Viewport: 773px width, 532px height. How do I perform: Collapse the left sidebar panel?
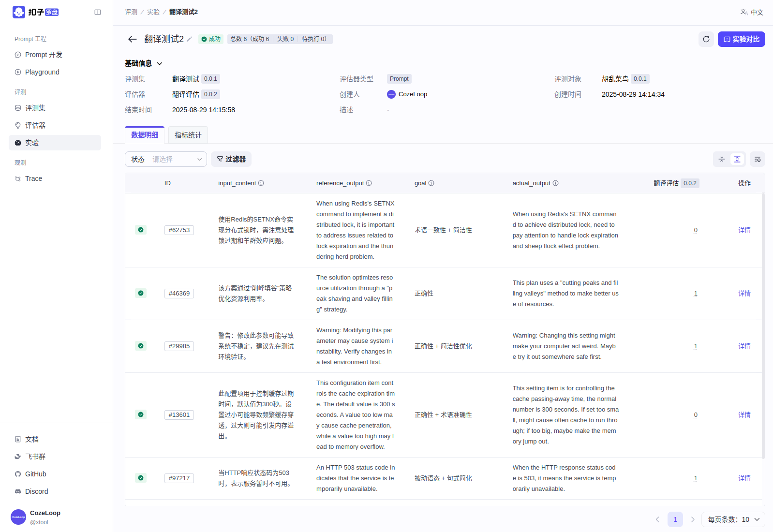tap(98, 12)
